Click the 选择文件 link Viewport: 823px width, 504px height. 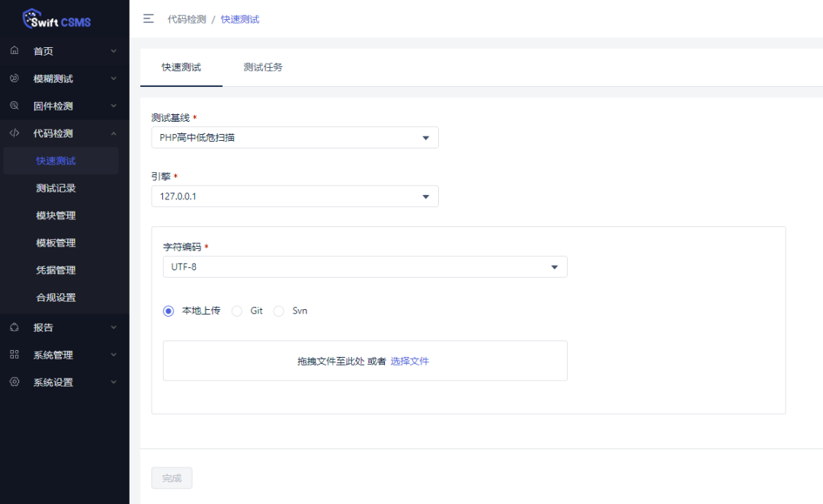(410, 361)
